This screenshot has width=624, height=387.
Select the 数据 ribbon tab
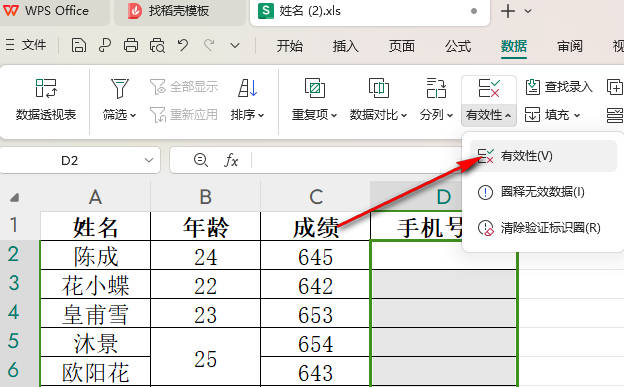(514, 47)
